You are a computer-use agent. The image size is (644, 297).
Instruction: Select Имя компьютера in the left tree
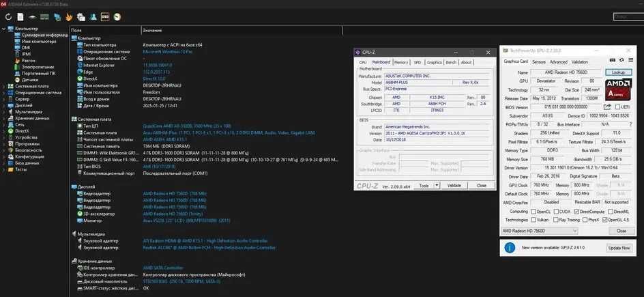(39, 42)
